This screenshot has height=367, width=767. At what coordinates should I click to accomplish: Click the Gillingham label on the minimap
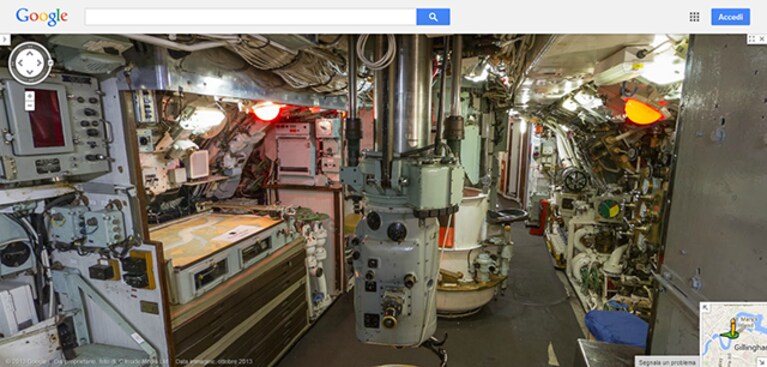point(750,346)
